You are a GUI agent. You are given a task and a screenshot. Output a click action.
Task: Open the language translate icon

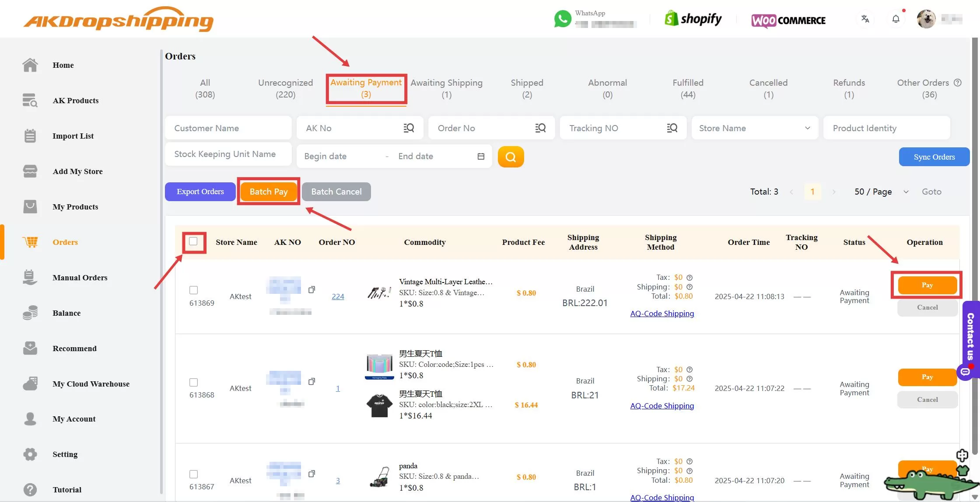(865, 19)
